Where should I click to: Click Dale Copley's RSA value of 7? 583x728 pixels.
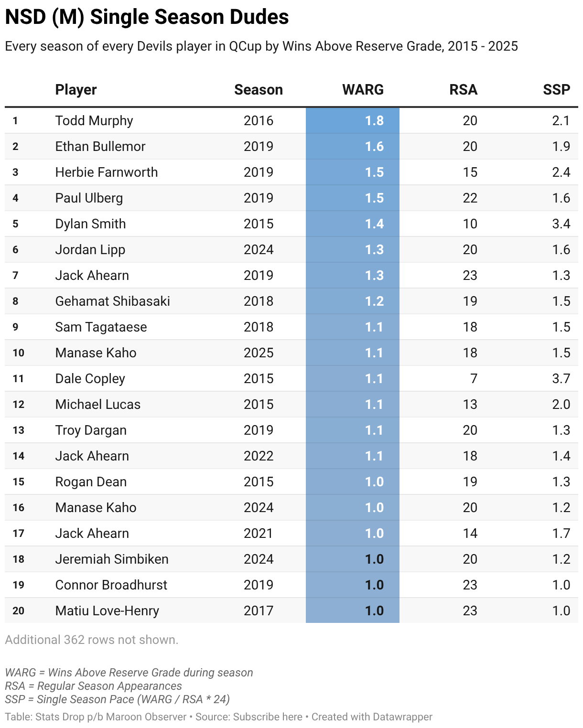pyautogui.click(x=474, y=378)
